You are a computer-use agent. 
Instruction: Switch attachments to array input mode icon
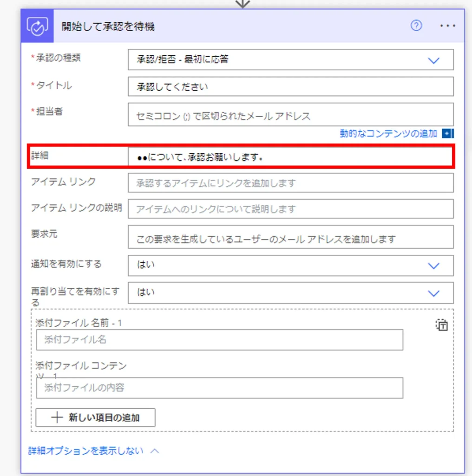441,325
